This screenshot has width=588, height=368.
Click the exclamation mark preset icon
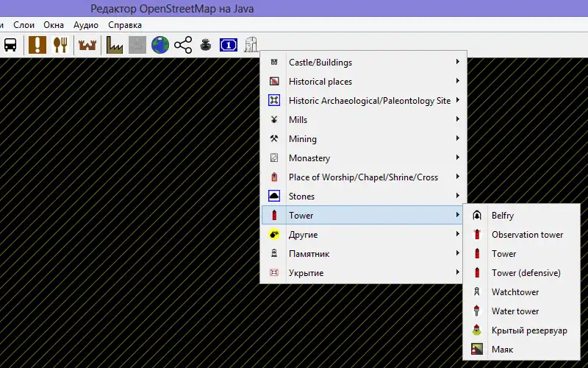(37, 46)
